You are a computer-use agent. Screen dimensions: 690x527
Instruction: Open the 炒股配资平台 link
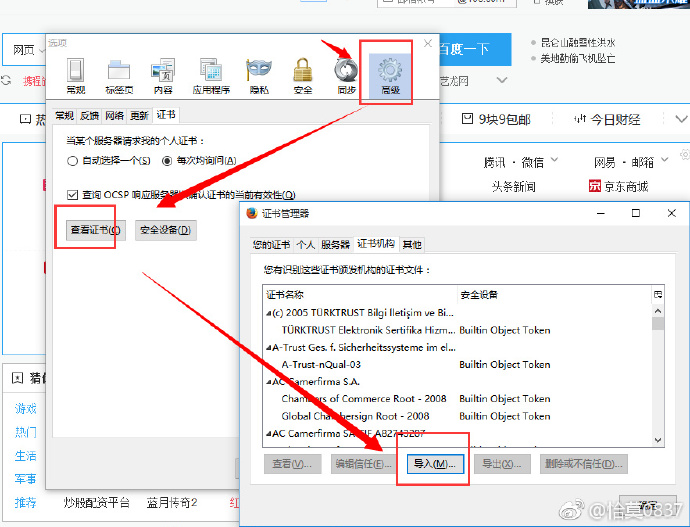pyautogui.click(x=96, y=502)
